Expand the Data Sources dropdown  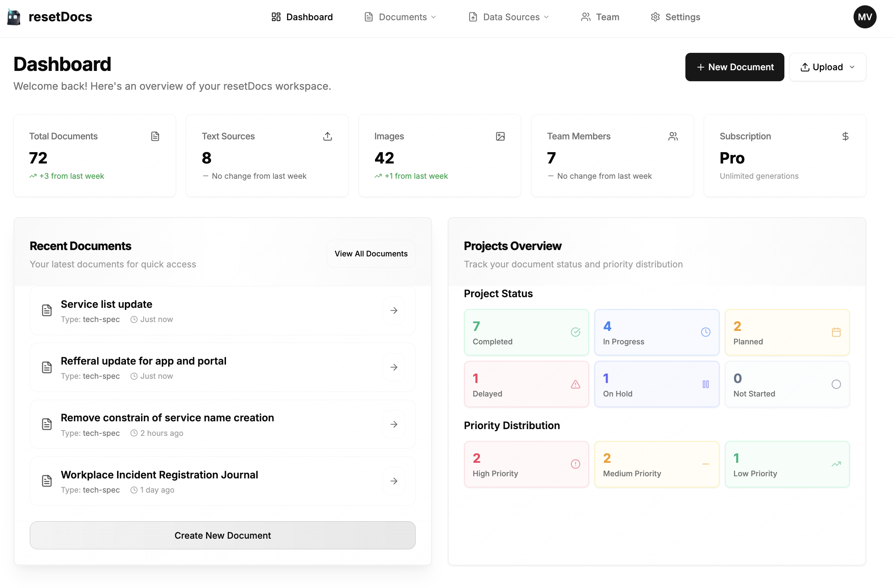coord(509,17)
